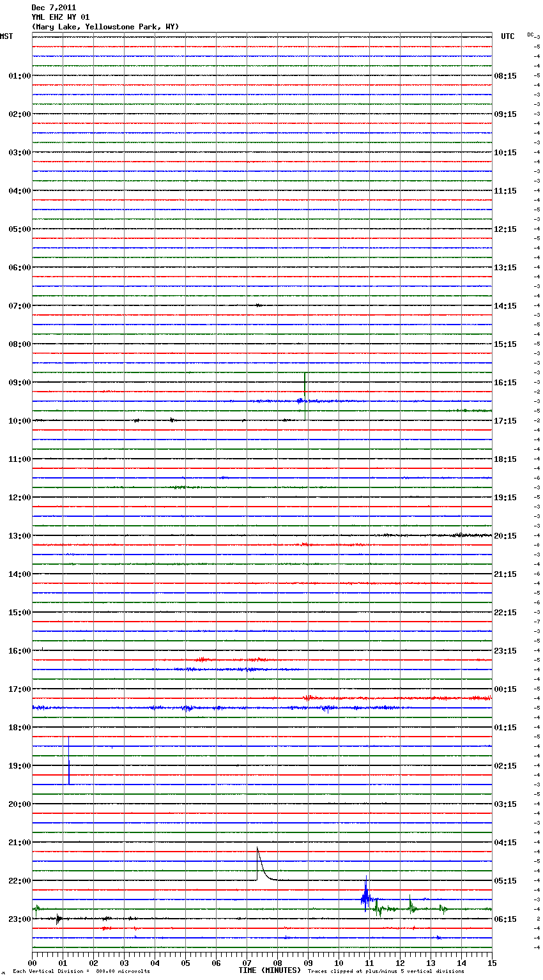
Task: Click the 04:00 MST time label
Action: point(19,191)
